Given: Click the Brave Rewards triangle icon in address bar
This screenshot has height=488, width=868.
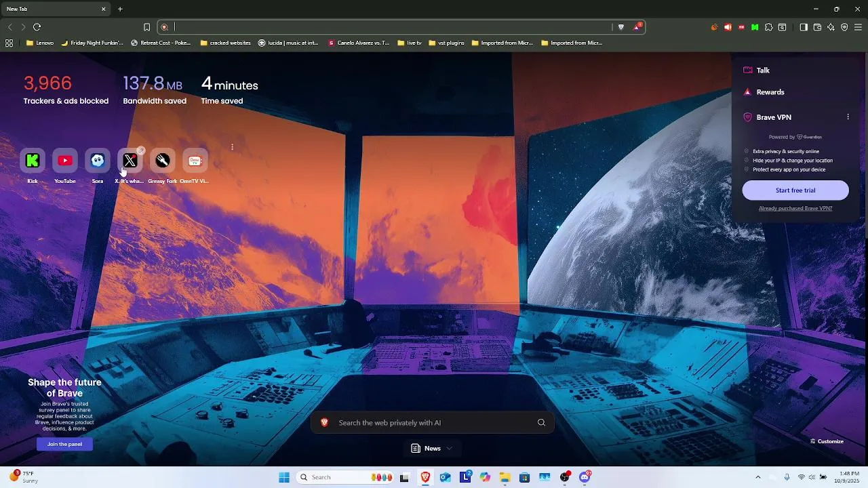Looking at the screenshot, I should (x=637, y=27).
